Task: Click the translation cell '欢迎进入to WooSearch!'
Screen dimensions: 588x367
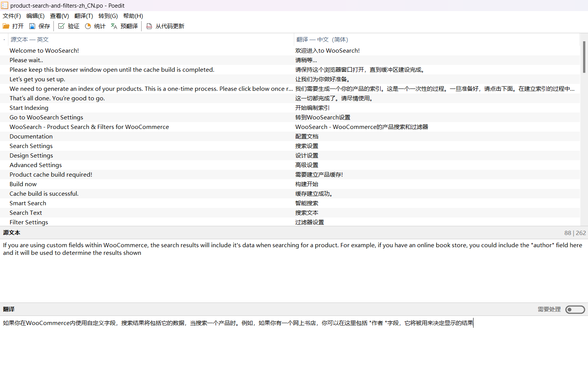Action: (x=327, y=50)
